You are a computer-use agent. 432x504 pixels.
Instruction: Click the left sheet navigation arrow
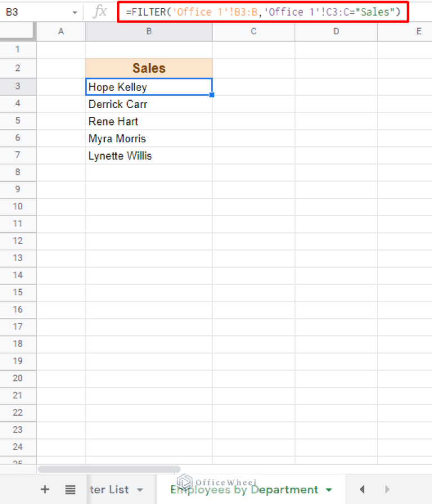coord(362,489)
